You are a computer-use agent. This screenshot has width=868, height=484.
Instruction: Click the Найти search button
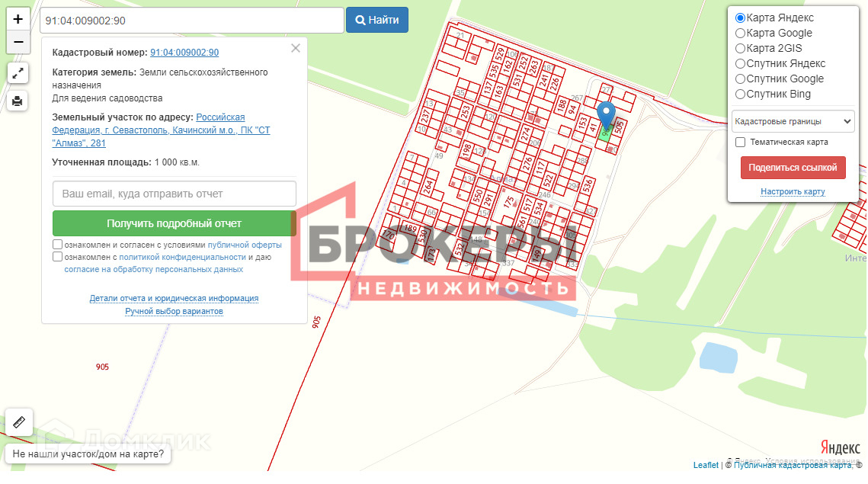click(377, 20)
